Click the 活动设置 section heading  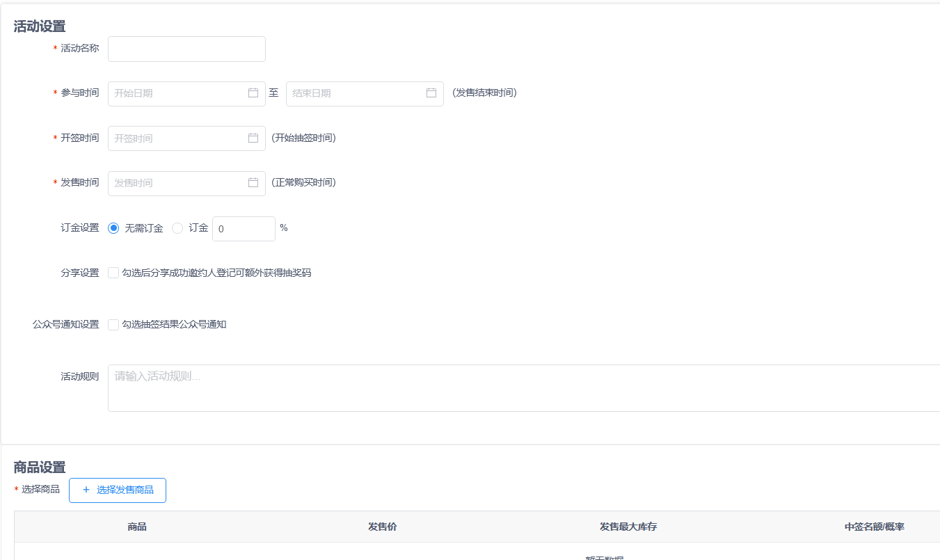(x=40, y=26)
